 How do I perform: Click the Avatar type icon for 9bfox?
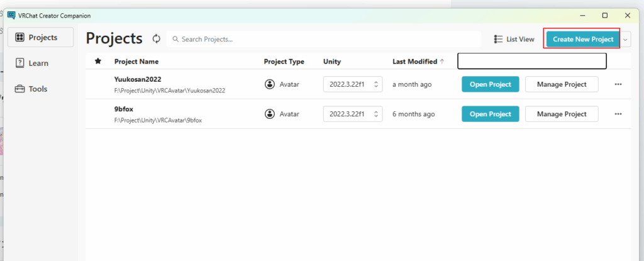270,114
